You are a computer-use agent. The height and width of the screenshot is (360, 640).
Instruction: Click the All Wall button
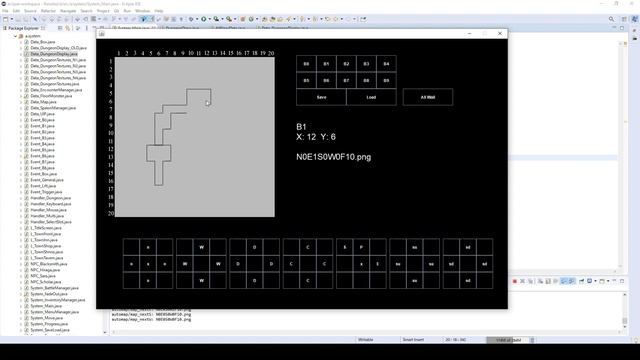(428, 97)
